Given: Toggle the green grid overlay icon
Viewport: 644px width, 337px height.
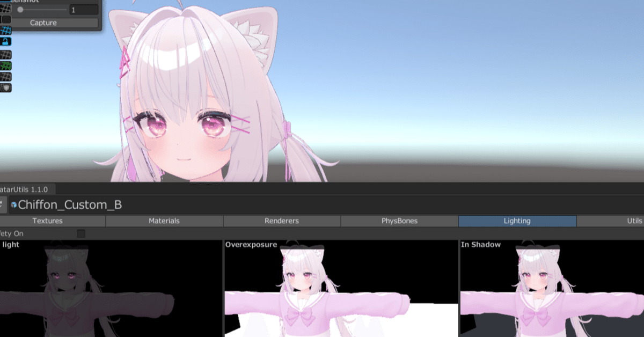Looking at the screenshot, I should coord(6,65).
